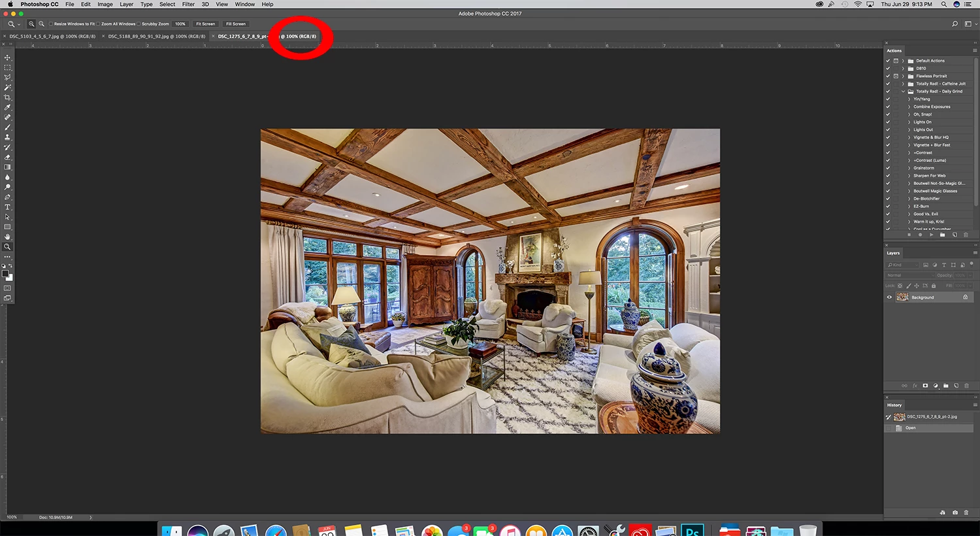980x536 pixels.
Task: Select the Pen tool
Action: pos(7,197)
